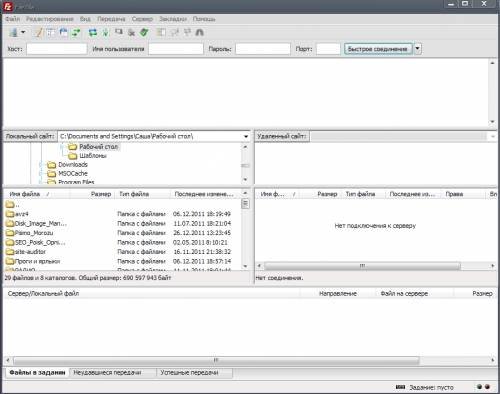This screenshot has width=500, height=394.
Task: Select the Шаблоны folder in tree
Action: click(93, 156)
